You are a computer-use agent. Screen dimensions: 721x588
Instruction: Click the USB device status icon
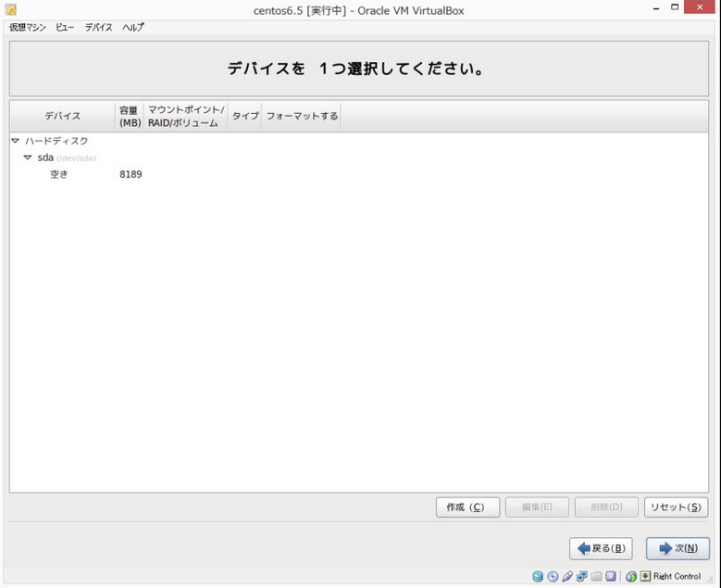point(567,576)
